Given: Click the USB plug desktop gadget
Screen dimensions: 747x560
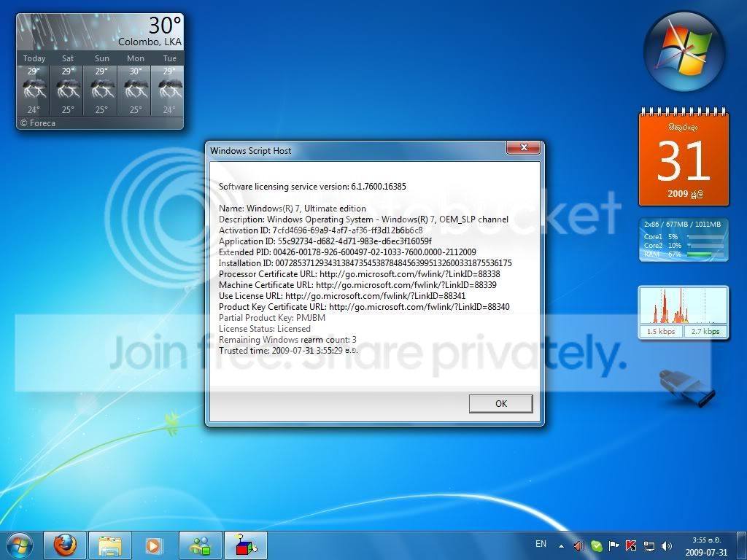Looking at the screenshot, I should point(686,388).
